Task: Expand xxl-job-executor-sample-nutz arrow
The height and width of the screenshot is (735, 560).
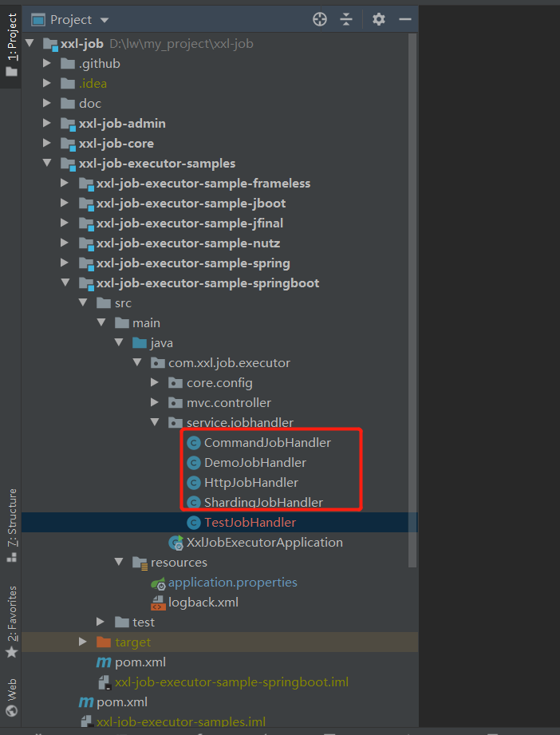Action: coord(65,243)
